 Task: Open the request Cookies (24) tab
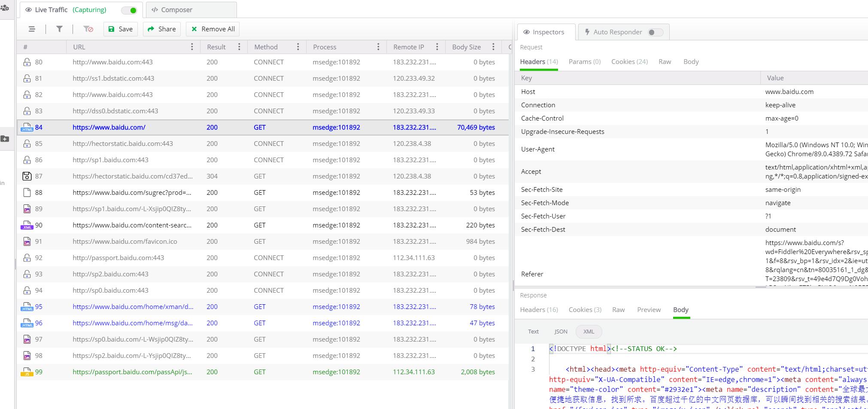coord(629,62)
